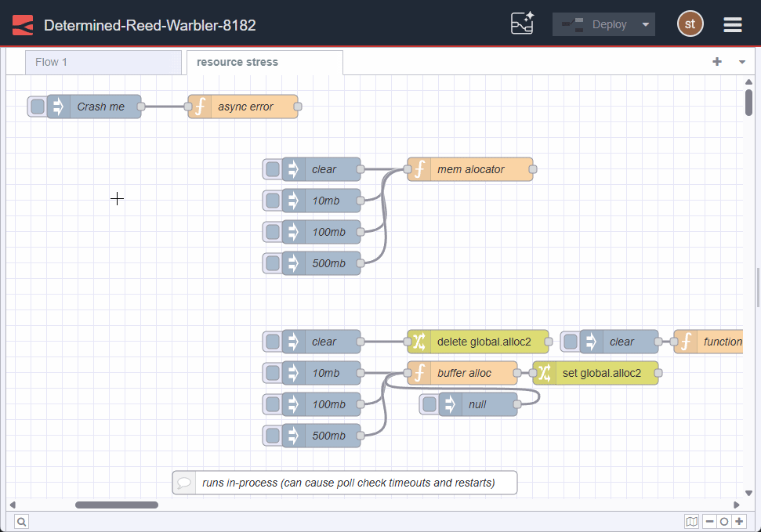
Task: Reset zoom with the circle icon
Action: click(723, 521)
